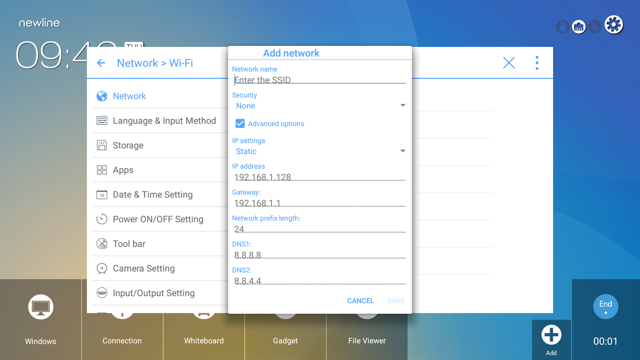This screenshot has height=360, width=640.
Task: Click the Add network dialog title
Action: tap(291, 53)
